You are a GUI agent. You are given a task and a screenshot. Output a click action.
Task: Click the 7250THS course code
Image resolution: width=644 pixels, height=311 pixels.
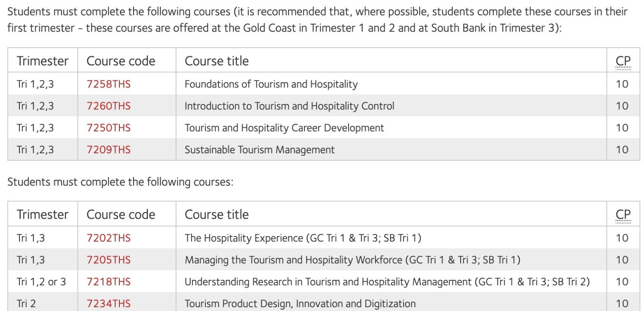[109, 128]
